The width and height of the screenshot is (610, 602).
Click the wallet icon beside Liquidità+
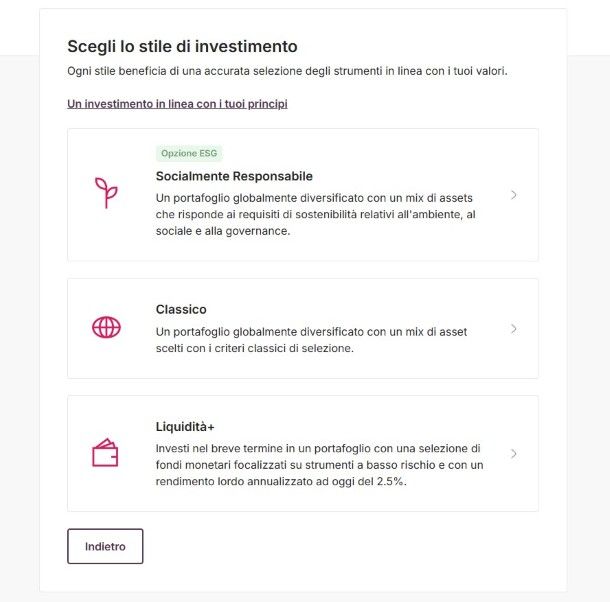click(106, 453)
